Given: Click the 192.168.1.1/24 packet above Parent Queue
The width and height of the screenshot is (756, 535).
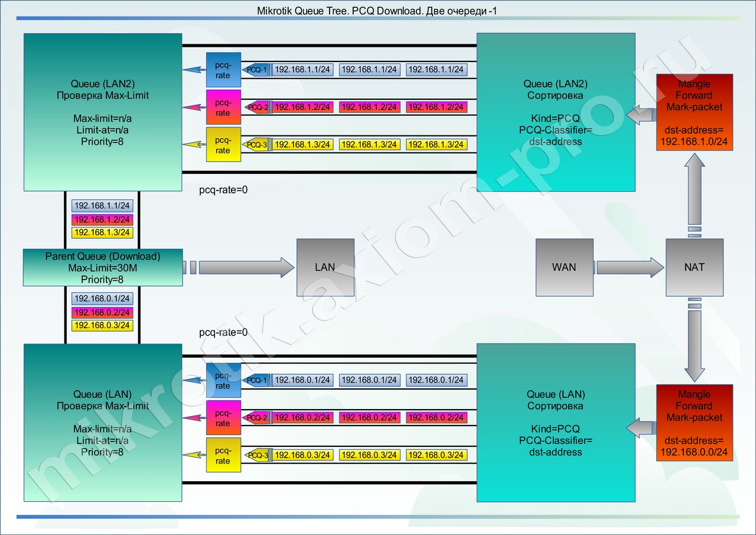Looking at the screenshot, I should tap(102, 206).
